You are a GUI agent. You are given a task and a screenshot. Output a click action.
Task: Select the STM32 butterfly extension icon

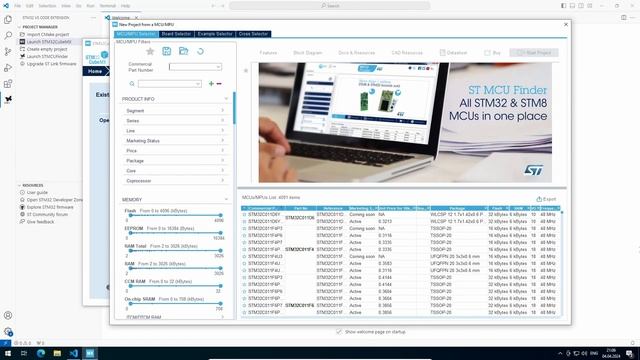click(8, 99)
